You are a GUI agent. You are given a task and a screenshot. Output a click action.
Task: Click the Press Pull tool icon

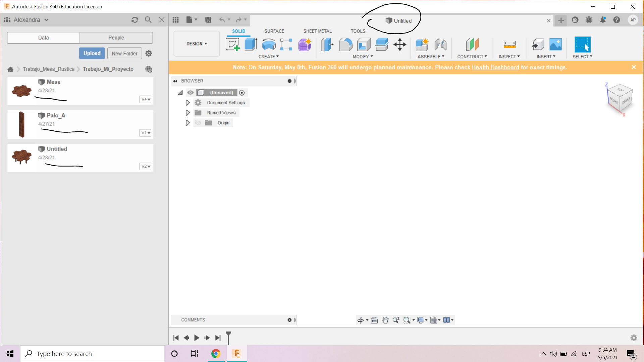click(327, 44)
